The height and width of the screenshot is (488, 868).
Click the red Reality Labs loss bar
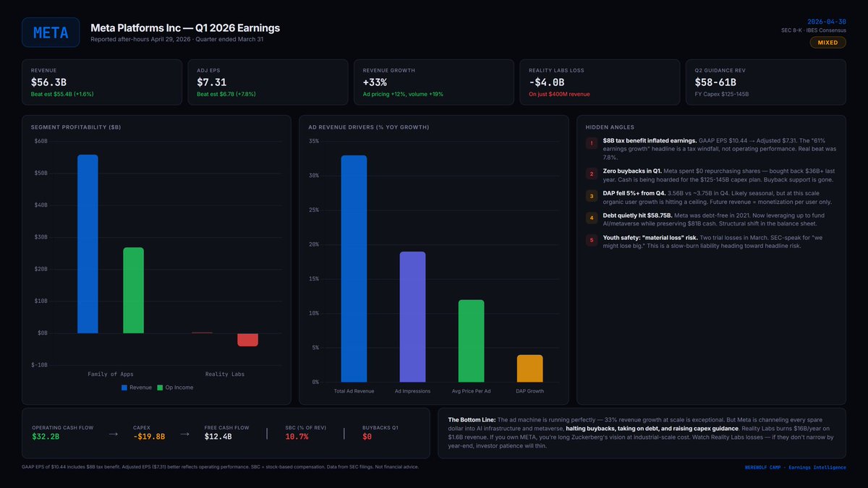(247, 340)
